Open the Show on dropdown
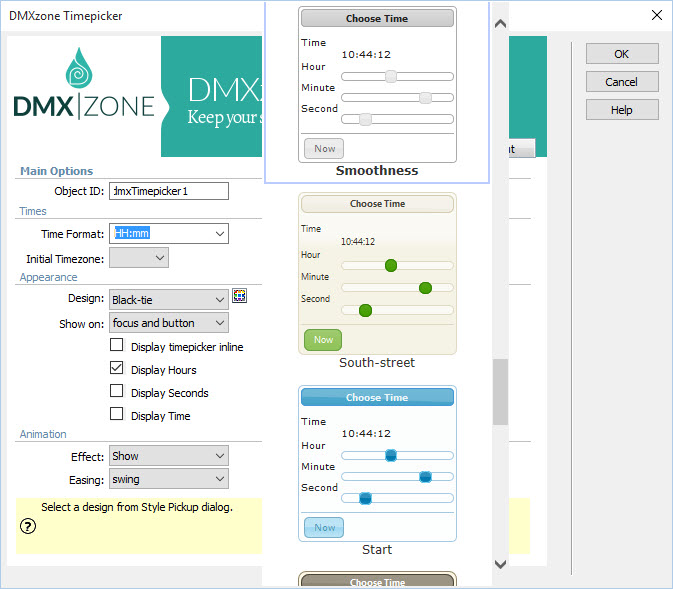 (169, 323)
